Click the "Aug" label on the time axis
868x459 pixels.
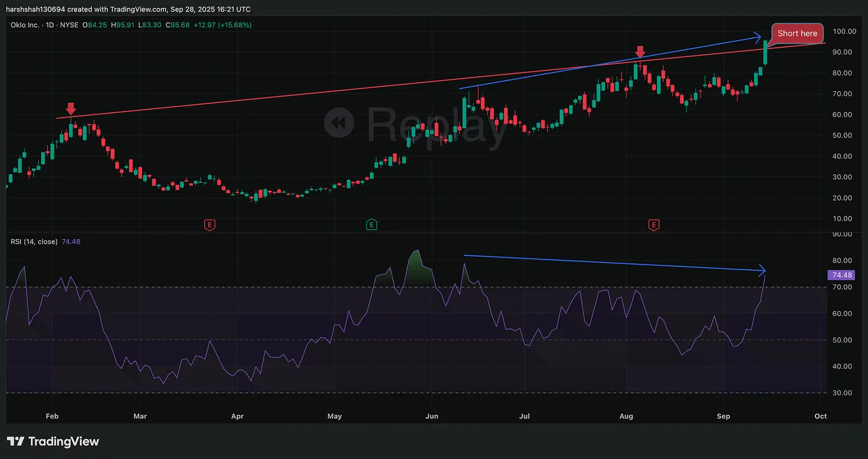[x=627, y=416]
